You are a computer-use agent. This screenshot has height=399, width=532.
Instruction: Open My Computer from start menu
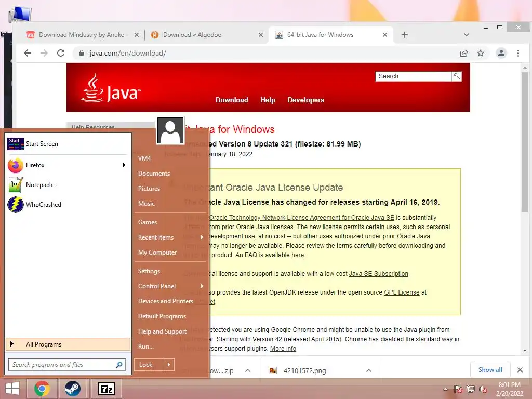[157, 252]
